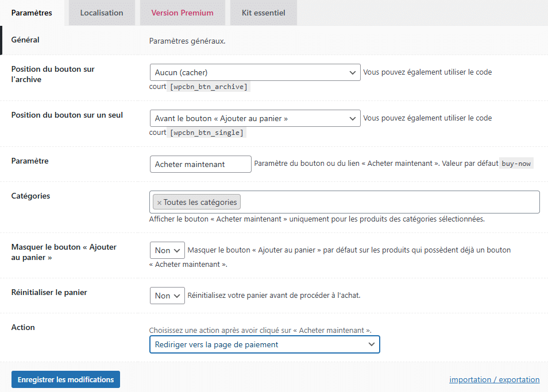Image resolution: width=548 pixels, height=392 pixels.
Task: Toggle the 'Masquer le bouton' Non selector
Action: 167,250
